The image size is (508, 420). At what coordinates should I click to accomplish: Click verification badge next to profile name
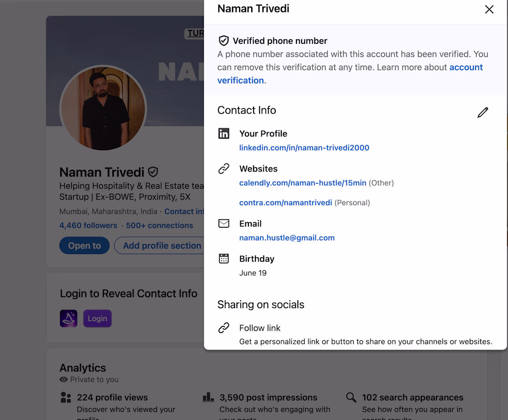point(153,172)
